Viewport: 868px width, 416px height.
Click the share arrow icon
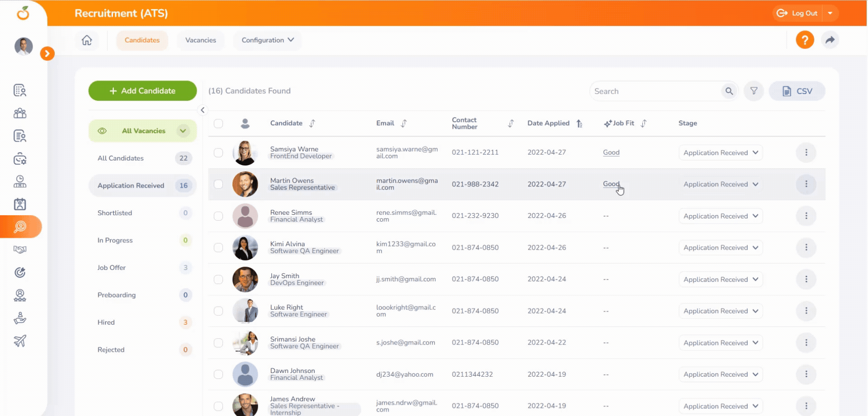(830, 40)
